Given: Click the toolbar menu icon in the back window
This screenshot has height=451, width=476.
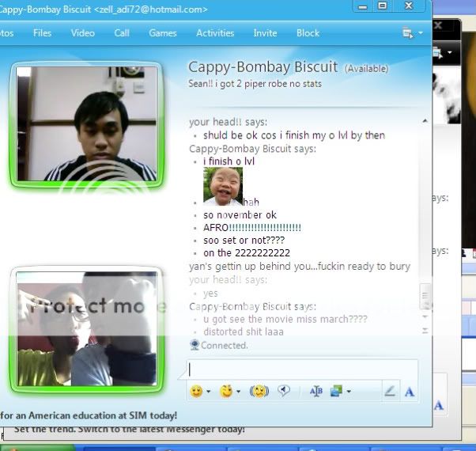Looking at the screenshot, I should (x=437, y=53).
